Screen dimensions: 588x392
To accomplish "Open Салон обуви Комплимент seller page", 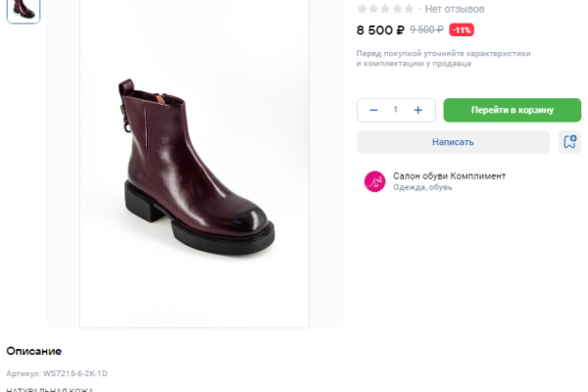I will coord(449,175).
